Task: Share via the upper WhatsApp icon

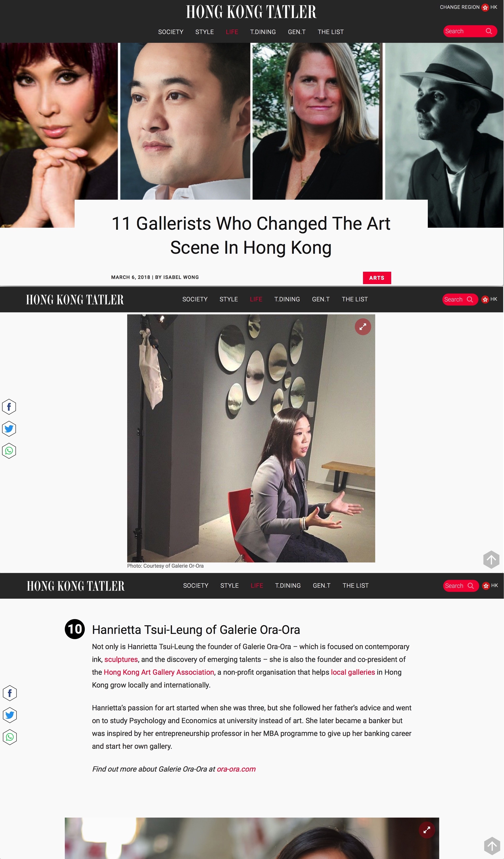Action: click(x=9, y=451)
